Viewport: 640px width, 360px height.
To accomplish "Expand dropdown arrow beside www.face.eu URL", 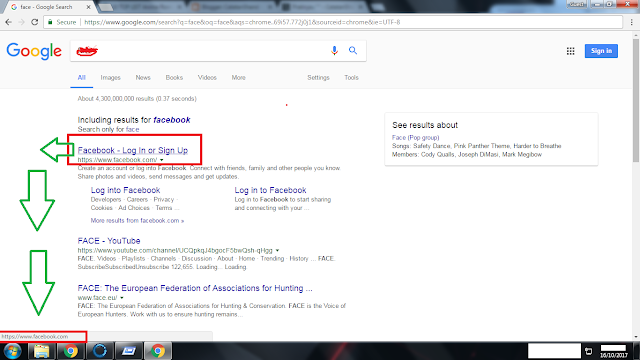I will tap(122, 298).
